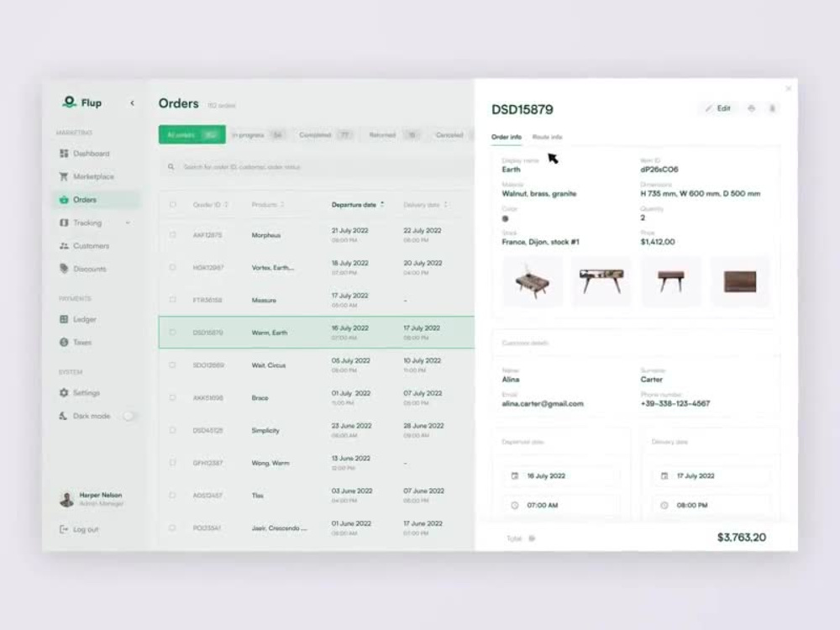Screen dimensions: 840x630
Task: Click the Harper Nelson profile avatar
Action: coord(66,499)
